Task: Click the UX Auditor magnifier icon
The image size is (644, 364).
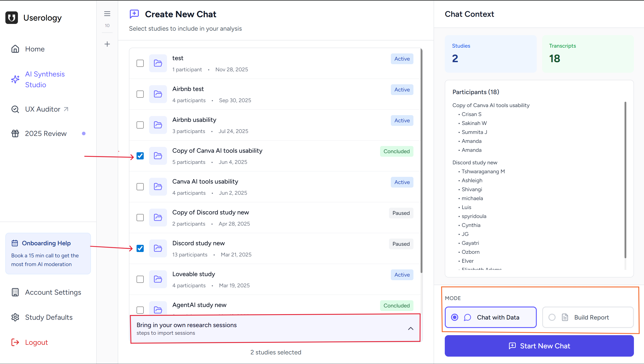Action: 15,109
